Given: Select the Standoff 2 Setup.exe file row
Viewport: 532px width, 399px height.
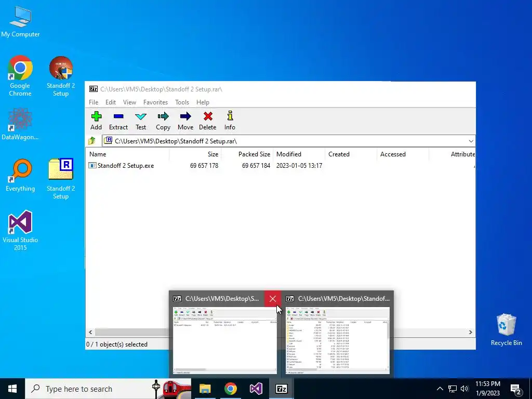Looking at the screenshot, I should 281,166.
